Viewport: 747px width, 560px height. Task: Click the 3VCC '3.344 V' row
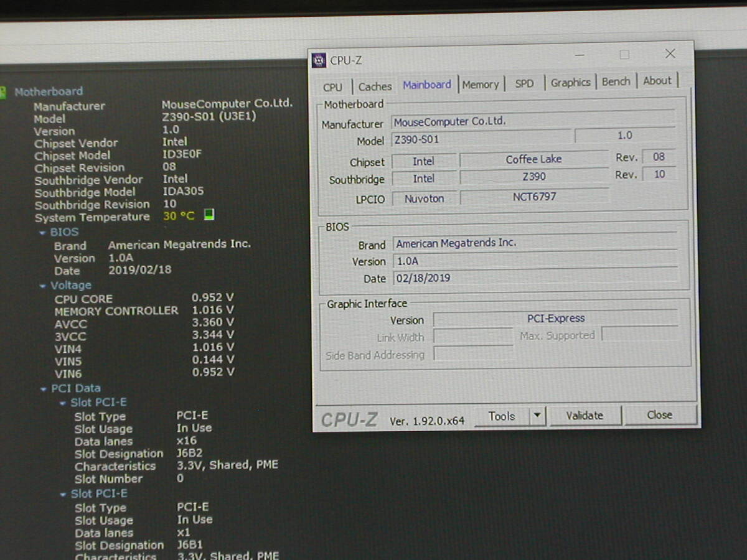click(x=144, y=335)
